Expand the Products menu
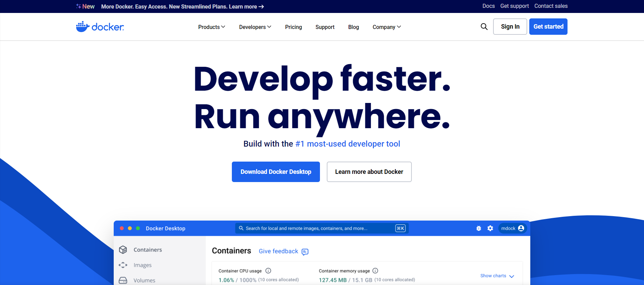Screen dimensions: 644x285 click(x=212, y=27)
